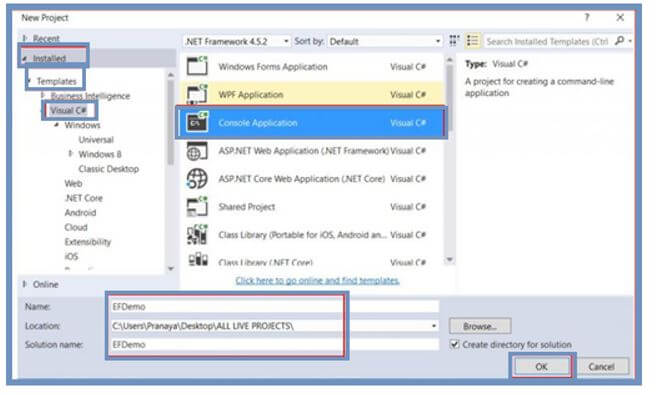The image size is (663, 395).
Task: Close the New Project dialog
Action: click(x=620, y=17)
